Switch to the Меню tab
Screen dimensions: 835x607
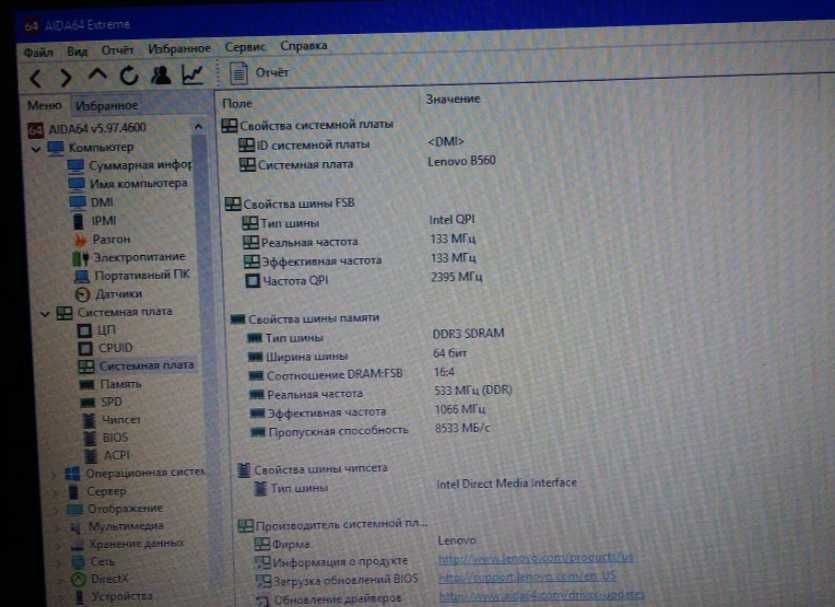coord(45,105)
